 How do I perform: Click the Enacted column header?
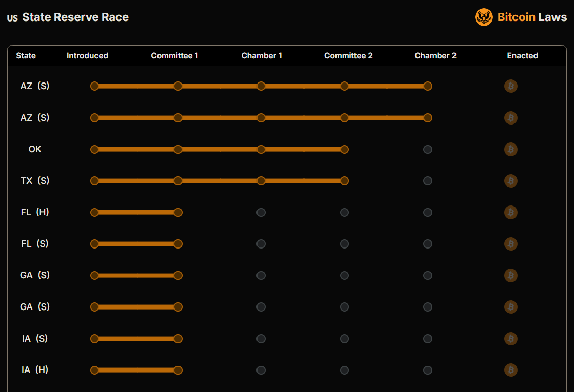pyautogui.click(x=522, y=56)
